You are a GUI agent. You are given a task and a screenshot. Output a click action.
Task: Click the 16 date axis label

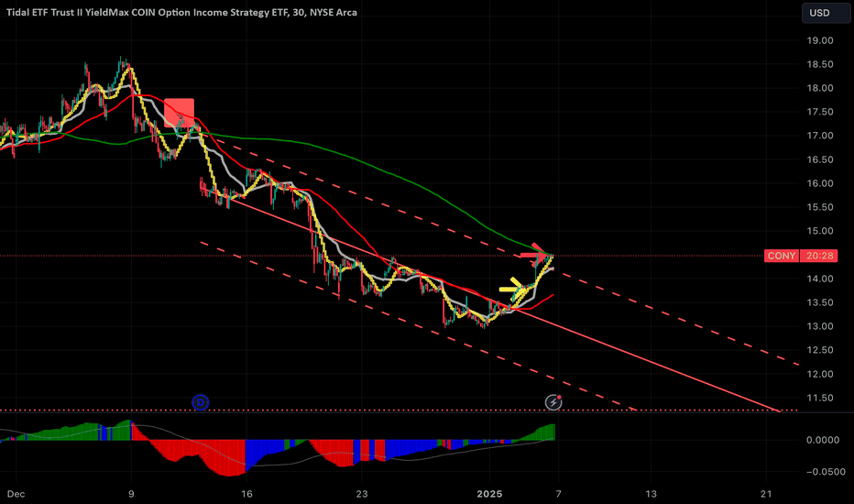[246, 494]
